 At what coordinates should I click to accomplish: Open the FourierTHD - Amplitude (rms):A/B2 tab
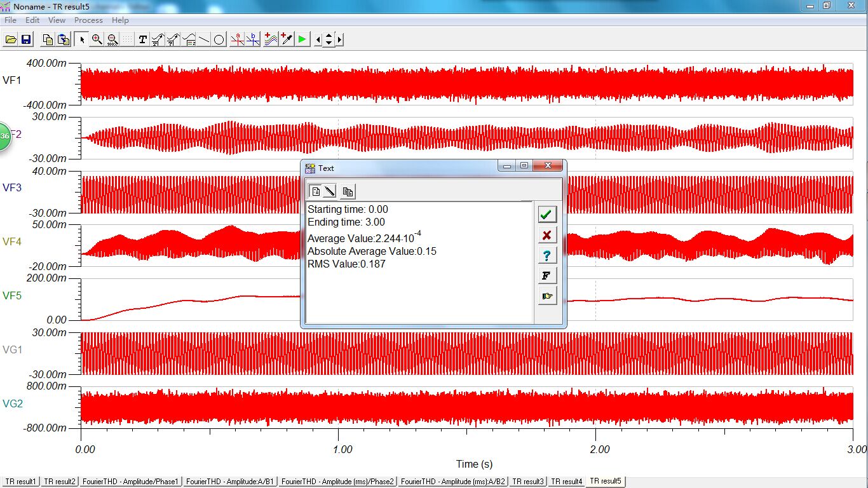[454, 482]
